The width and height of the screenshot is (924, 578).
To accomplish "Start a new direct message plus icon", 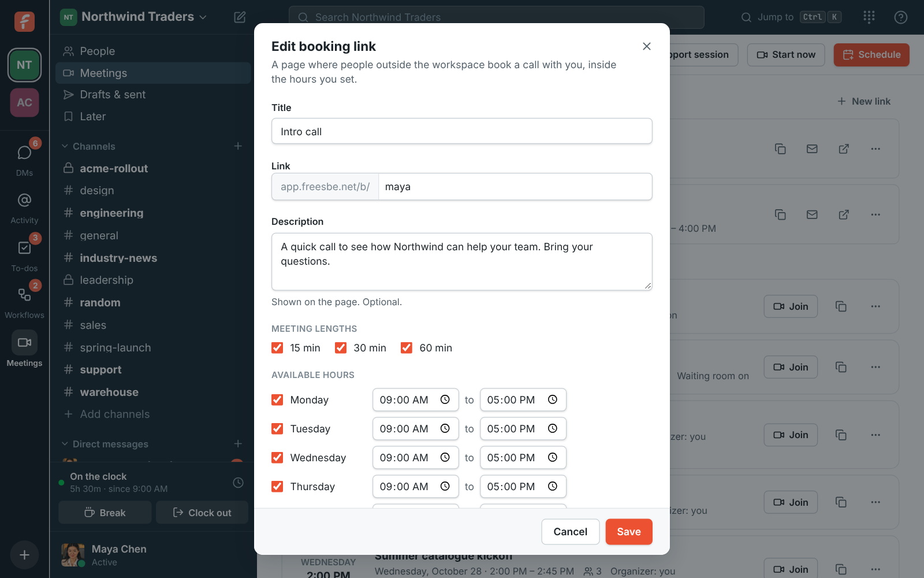I will 238,444.
